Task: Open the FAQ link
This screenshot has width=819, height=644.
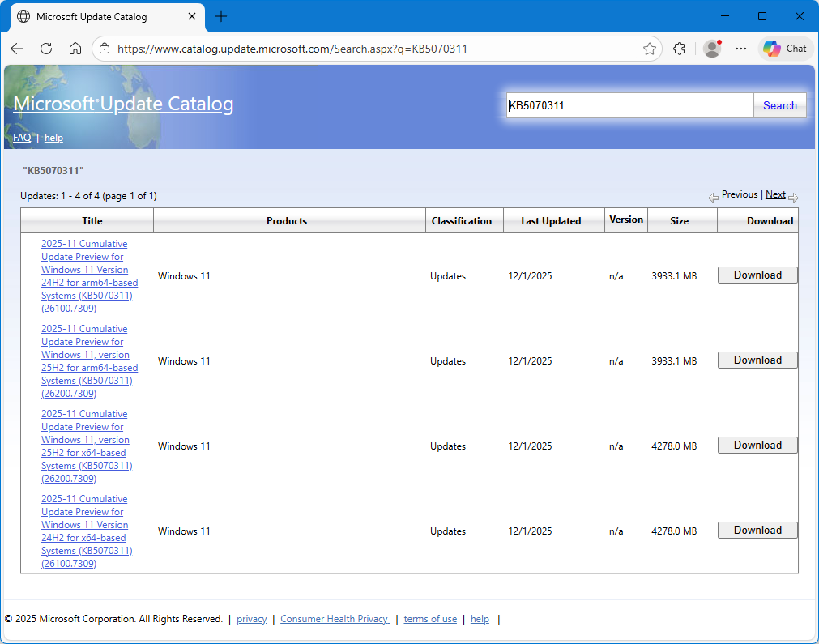Action: (22, 138)
